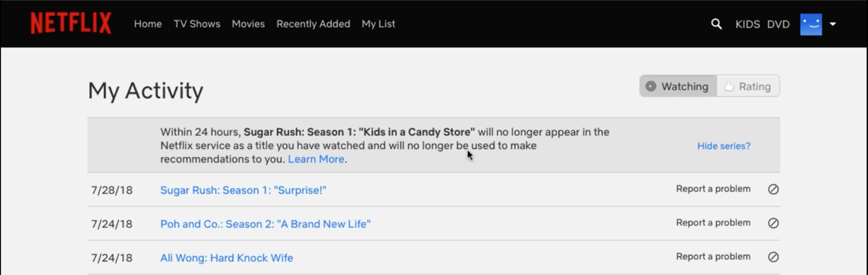Report a problem for Poh and Co.
Image resolution: width=868 pixels, height=275 pixels.
coord(713,222)
